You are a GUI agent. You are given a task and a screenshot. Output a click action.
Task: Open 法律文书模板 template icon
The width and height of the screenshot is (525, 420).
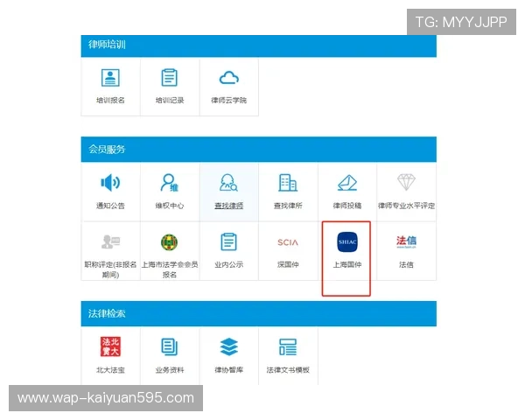click(288, 346)
